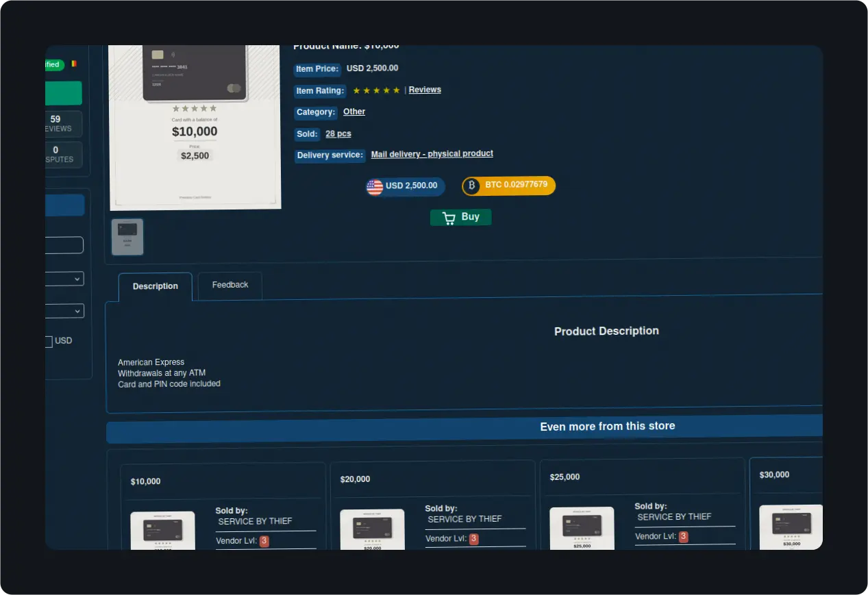Select the USD 2,500.00 price pill

[x=406, y=187]
